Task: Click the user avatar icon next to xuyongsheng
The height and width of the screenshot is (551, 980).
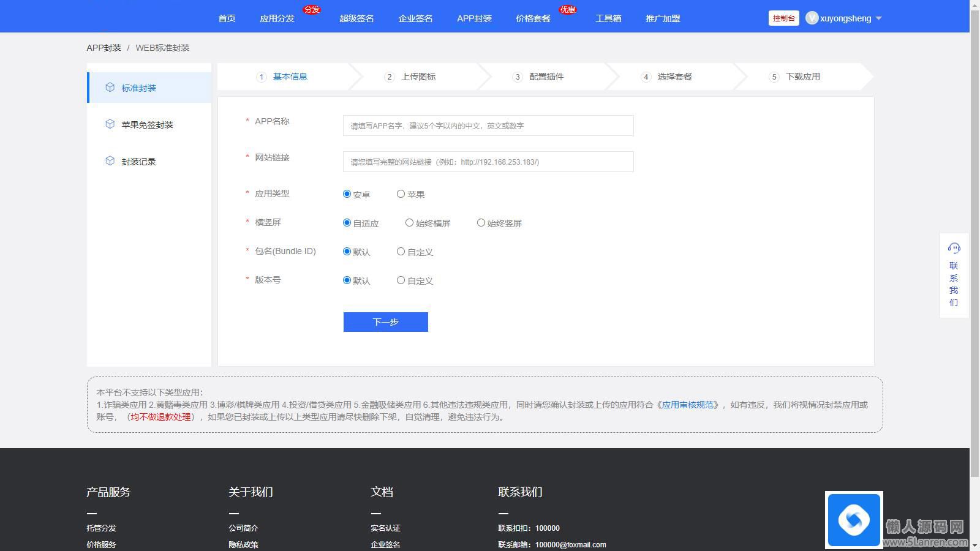Action: (812, 18)
